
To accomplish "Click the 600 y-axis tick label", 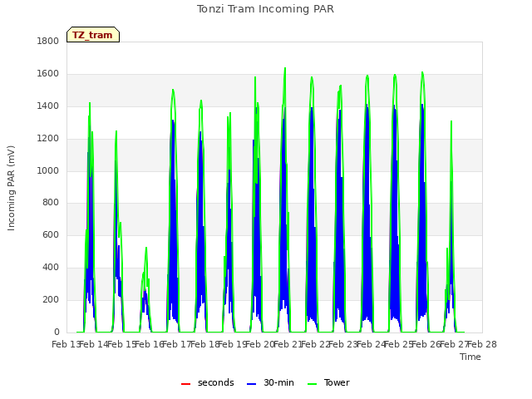I will tap(51, 234).
